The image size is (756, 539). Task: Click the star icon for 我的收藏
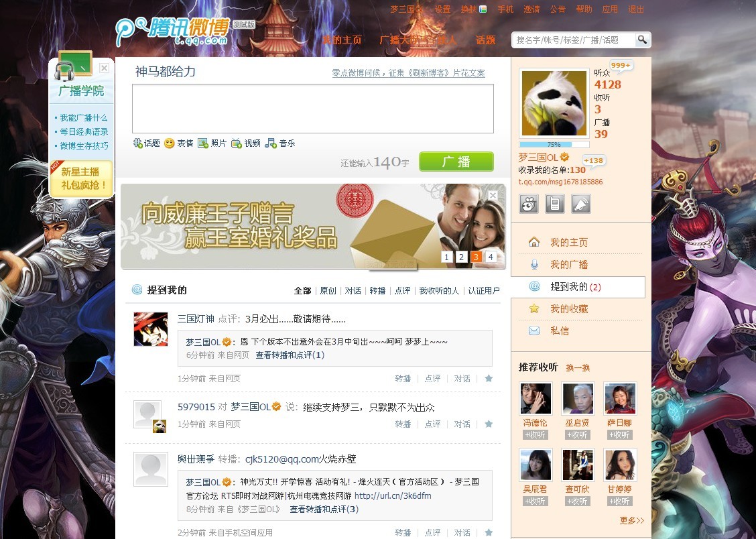[x=533, y=308]
